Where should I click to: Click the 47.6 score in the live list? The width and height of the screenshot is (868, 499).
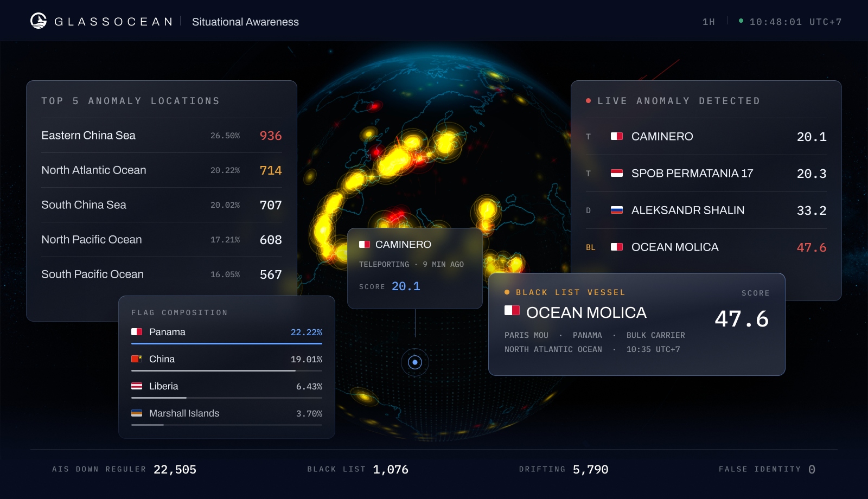coord(812,247)
